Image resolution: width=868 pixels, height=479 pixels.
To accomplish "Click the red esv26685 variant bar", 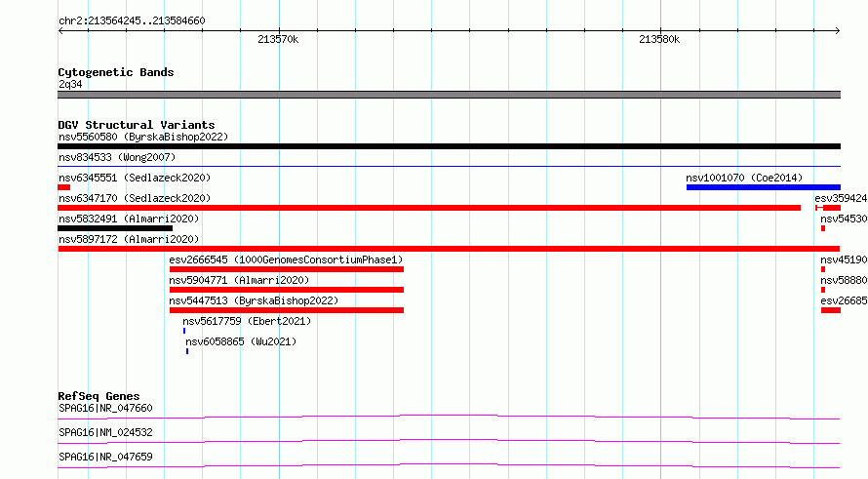I will [x=831, y=310].
